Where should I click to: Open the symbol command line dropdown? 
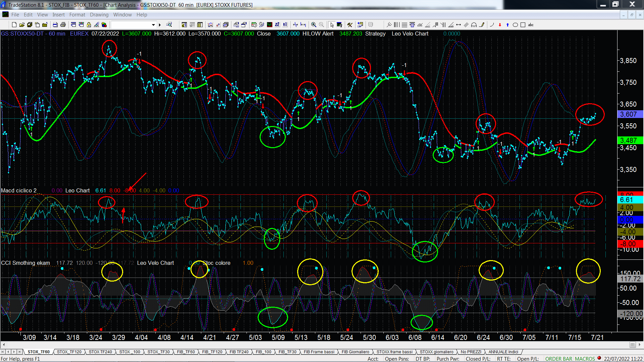point(153,25)
